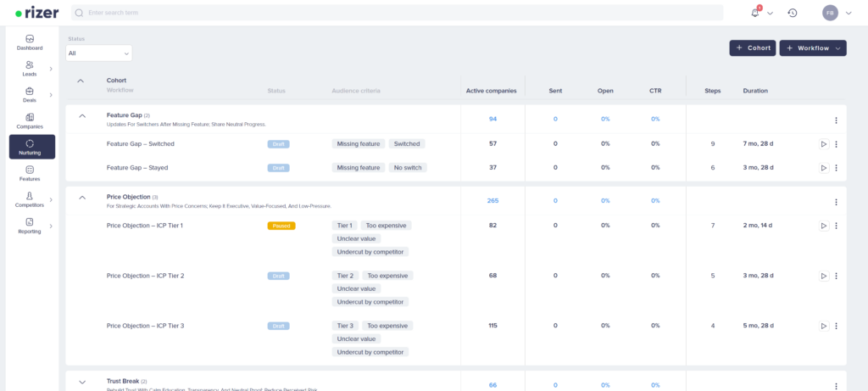868x391 pixels.
Task: Open the history clock icon
Action: point(792,13)
